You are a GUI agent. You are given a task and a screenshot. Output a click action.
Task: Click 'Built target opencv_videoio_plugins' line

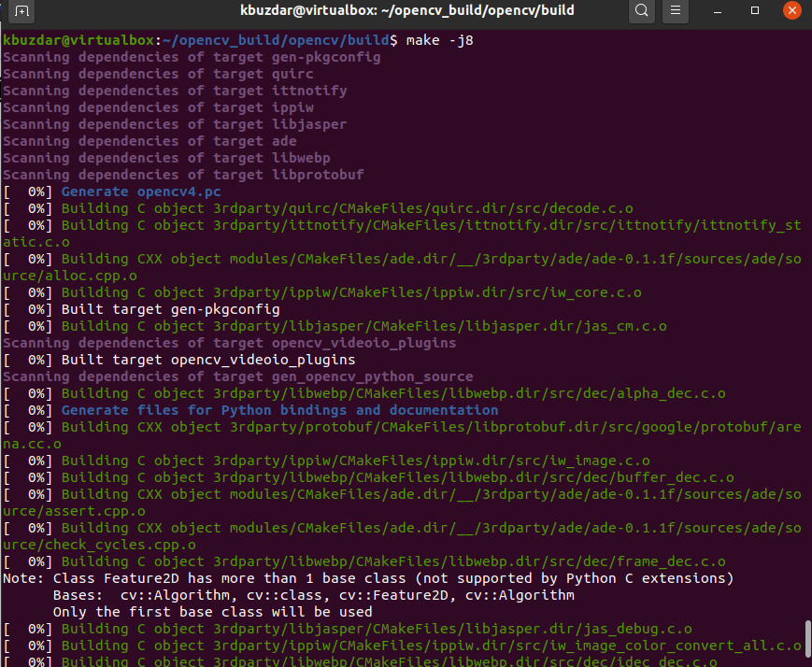(207, 360)
